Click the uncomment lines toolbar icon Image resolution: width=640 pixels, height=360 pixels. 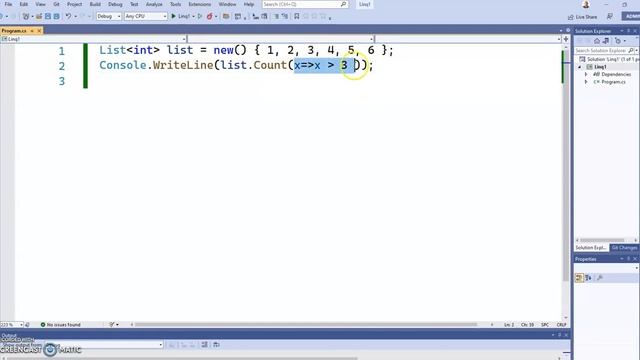point(284,16)
